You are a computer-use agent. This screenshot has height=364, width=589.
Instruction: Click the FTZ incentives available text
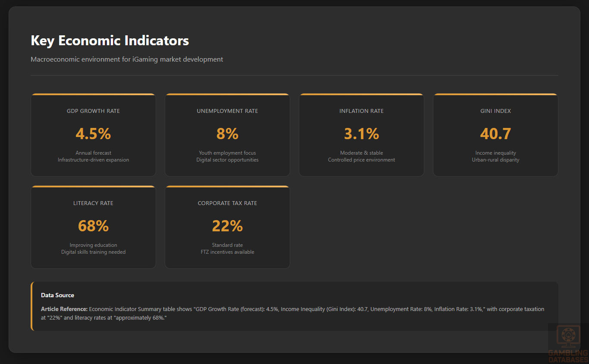[x=227, y=252]
